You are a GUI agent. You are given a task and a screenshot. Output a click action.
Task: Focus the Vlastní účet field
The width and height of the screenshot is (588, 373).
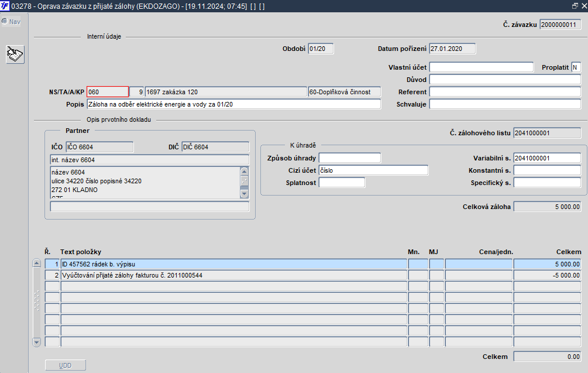[x=481, y=67]
